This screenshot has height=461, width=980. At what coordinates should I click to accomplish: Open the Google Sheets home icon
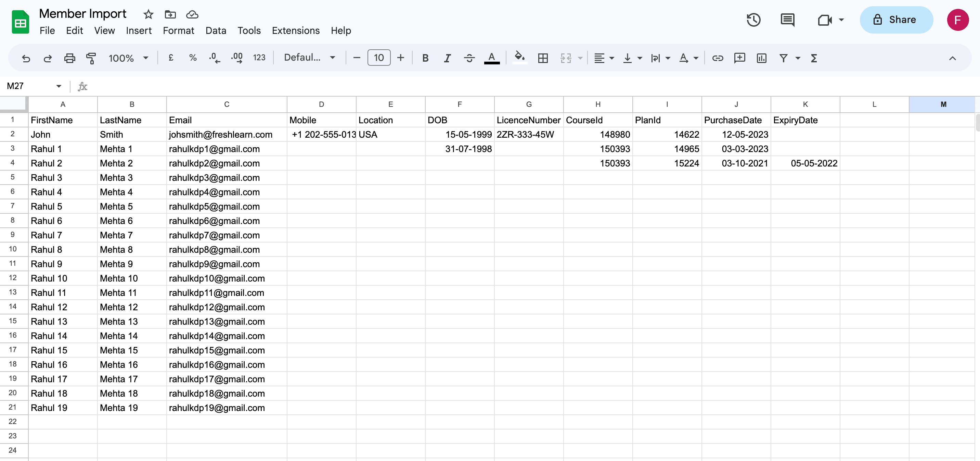[x=20, y=22]
